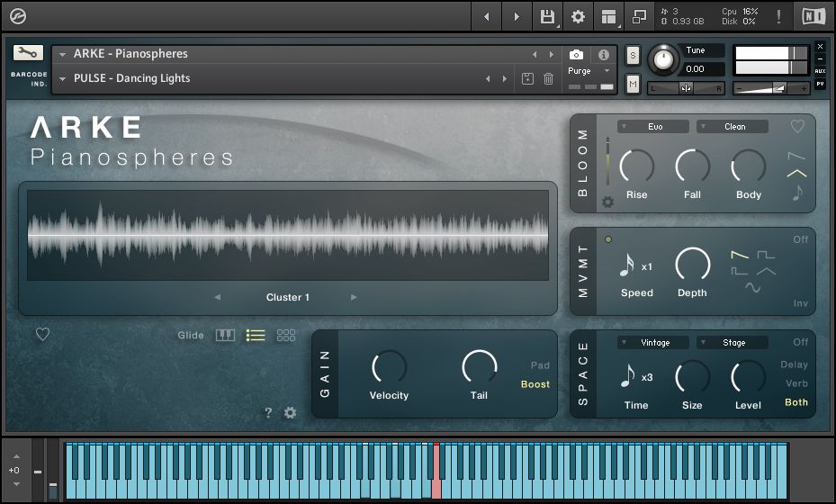Delete snapshot with trash icon
836x504 pixels.
point(548,78)
